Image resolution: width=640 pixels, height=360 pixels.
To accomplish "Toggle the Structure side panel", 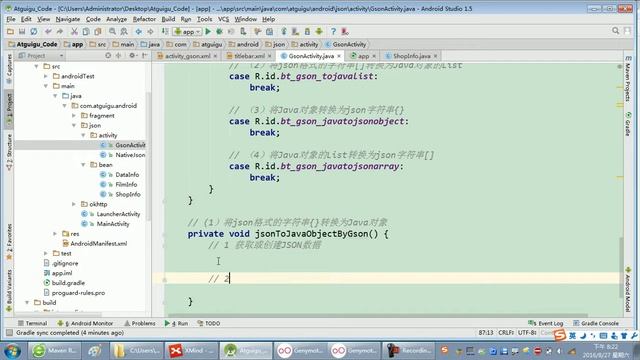I will 9,151.
